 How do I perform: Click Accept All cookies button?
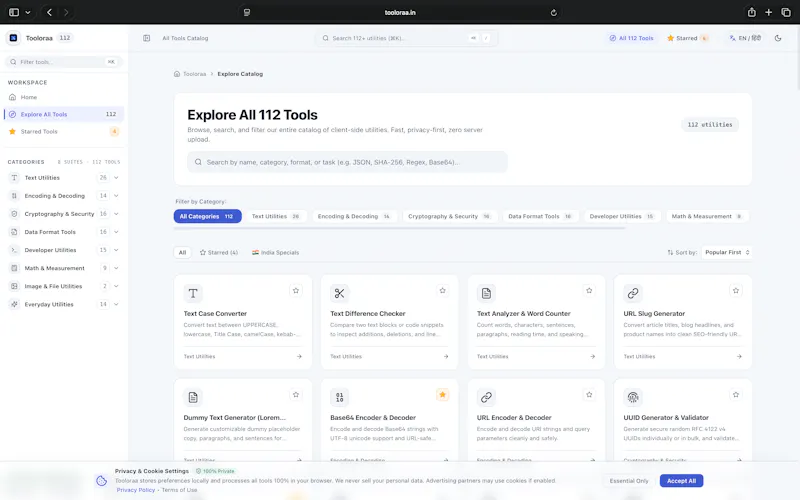point(681,481)
